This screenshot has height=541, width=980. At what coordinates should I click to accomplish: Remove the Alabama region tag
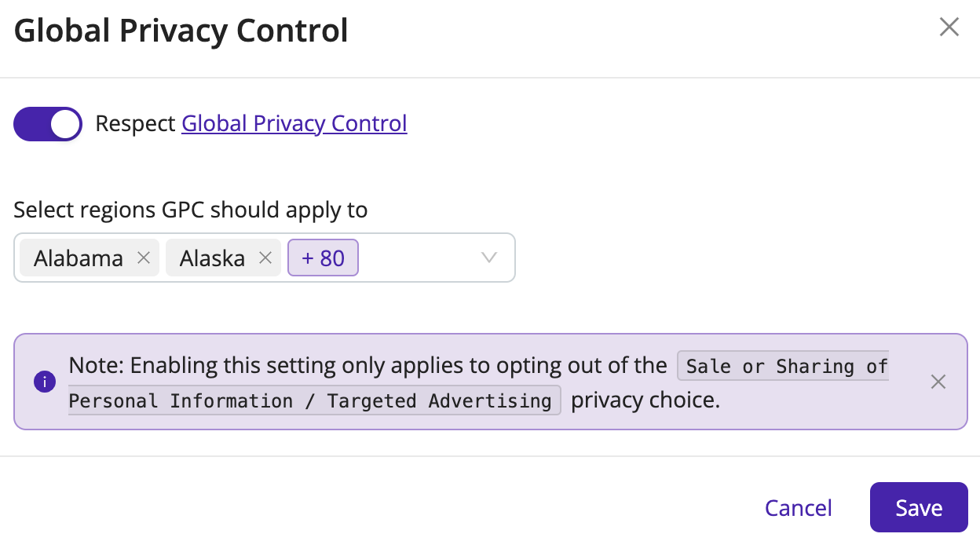pyautogui.click(x=144, y=258)
